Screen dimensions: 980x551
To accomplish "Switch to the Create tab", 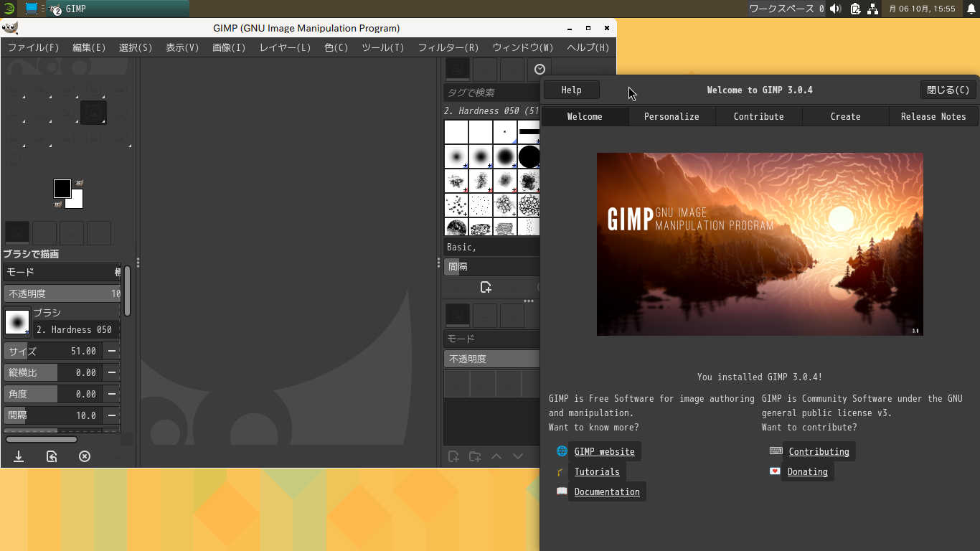I will pyautogui.click(x=845, y=116).
